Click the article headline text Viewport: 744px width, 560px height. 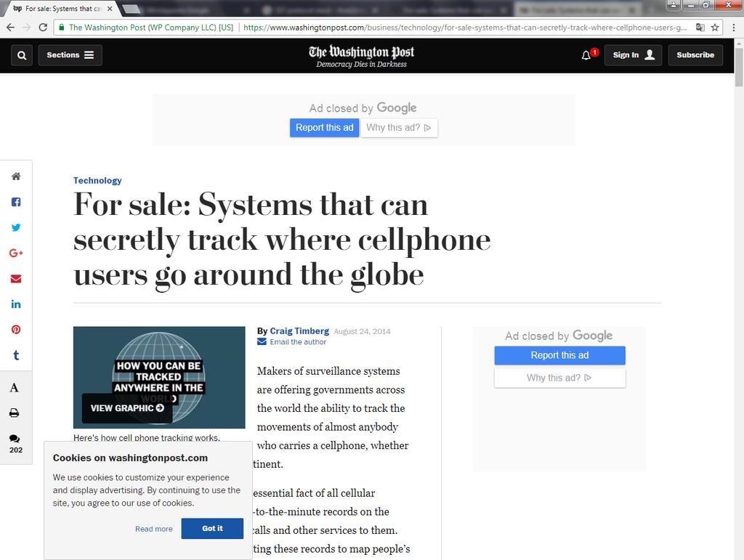point(282,240)
